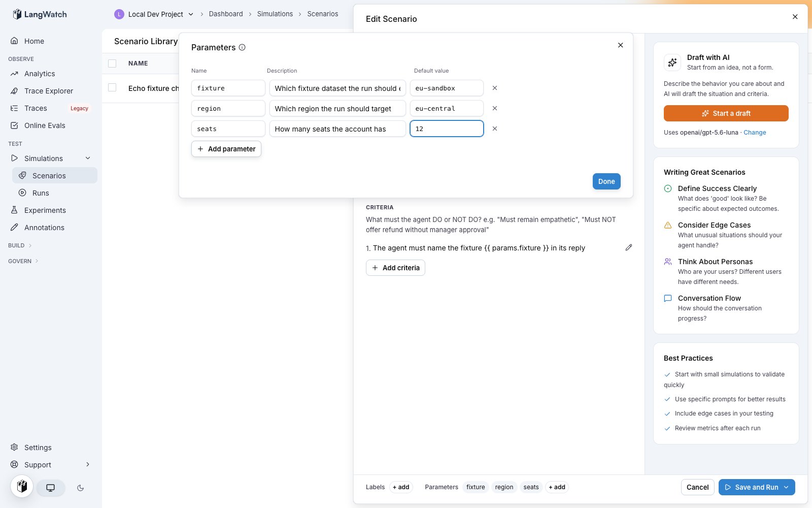
Task: Click Start a draft button
Action: click(x=726, y=113)
